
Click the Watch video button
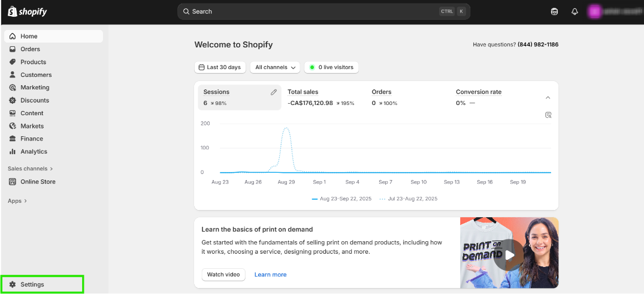click(x=223, y=274)
